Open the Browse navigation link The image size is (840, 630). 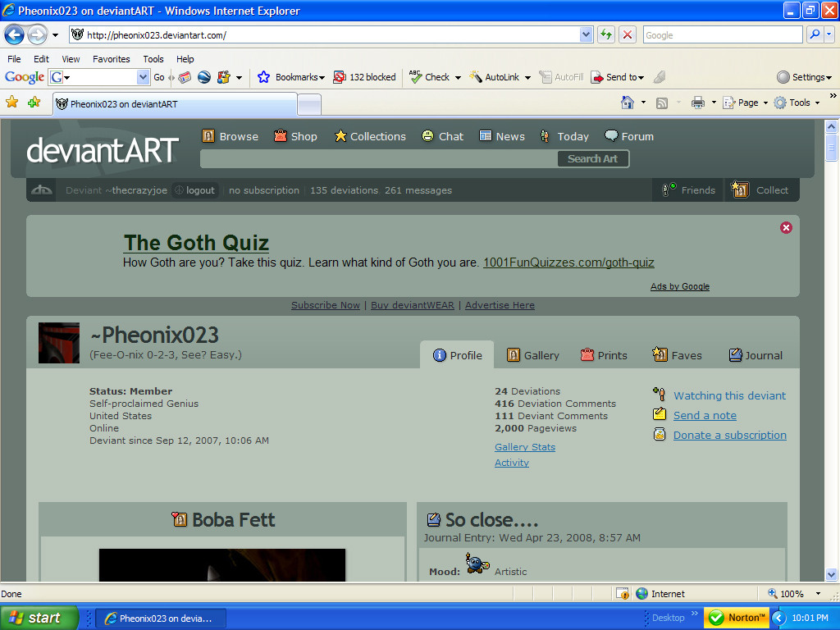click(231, 136)
